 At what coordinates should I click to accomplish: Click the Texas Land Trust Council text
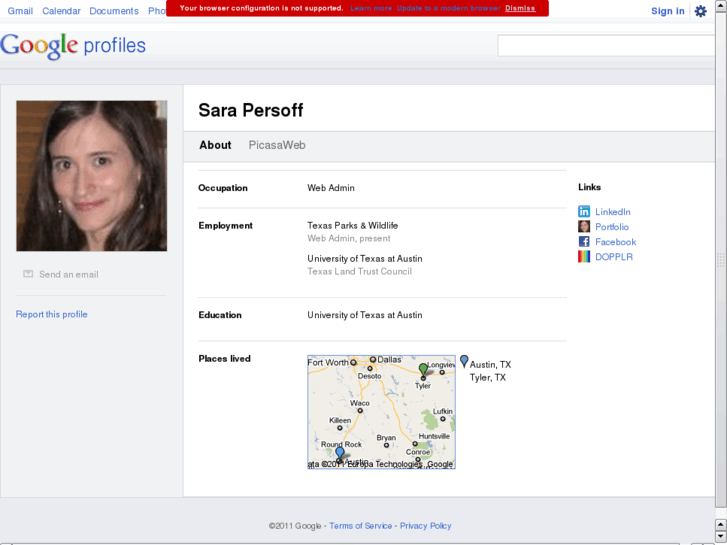tap(359, 271)
